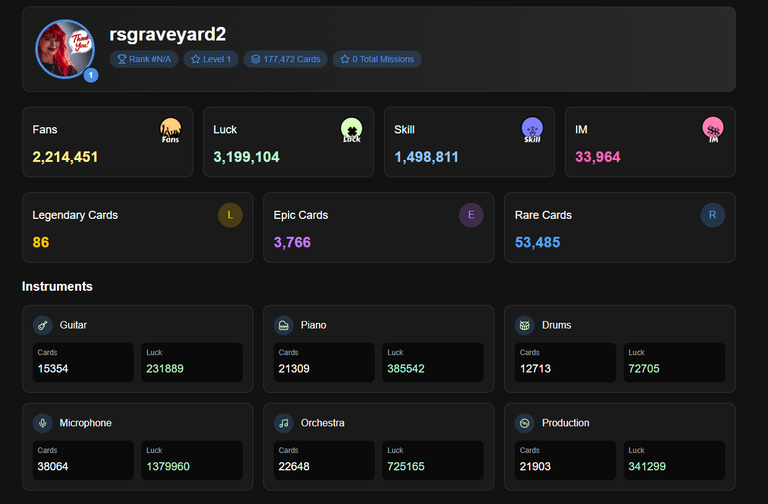Click the stack icon in Cards badge
The width and height of the screenshot is (768, 504).
point(256,59)
